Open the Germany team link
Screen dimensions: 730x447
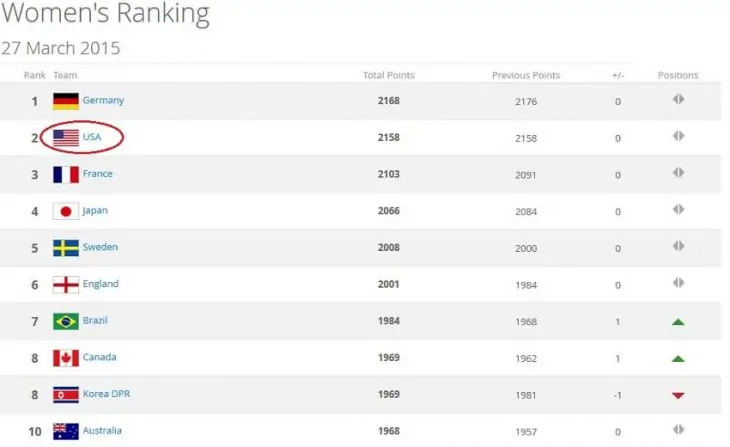pyautogui.click(x=103, y=101)
